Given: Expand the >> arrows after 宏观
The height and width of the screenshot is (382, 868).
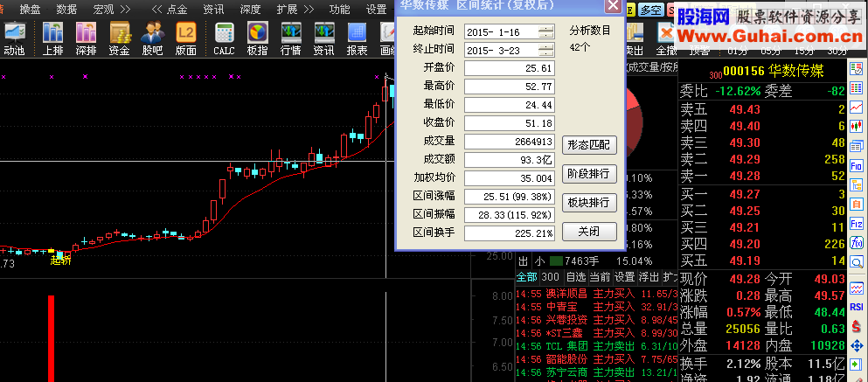Looking at the screenshot, I should tap(125, 10).
